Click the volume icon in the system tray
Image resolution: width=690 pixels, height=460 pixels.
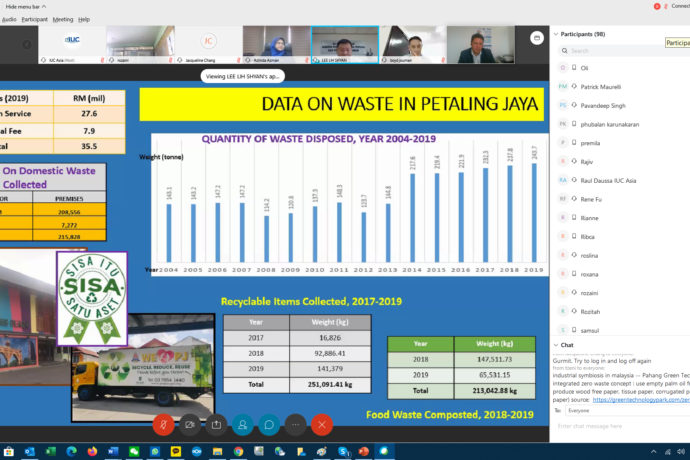coord(681,452)
